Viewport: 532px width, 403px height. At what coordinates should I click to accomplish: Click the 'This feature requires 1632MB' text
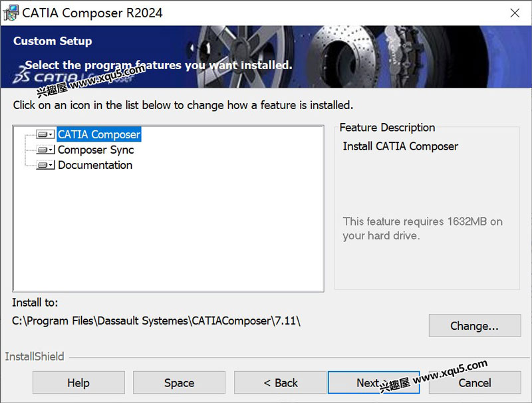[422, 228]
